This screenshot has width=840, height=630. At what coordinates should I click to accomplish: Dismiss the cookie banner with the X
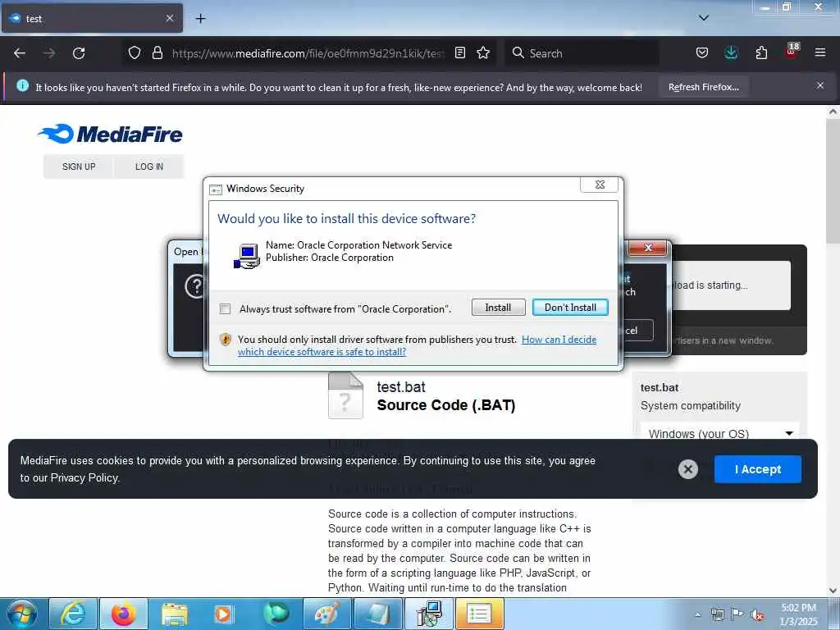tap(688, 470)
